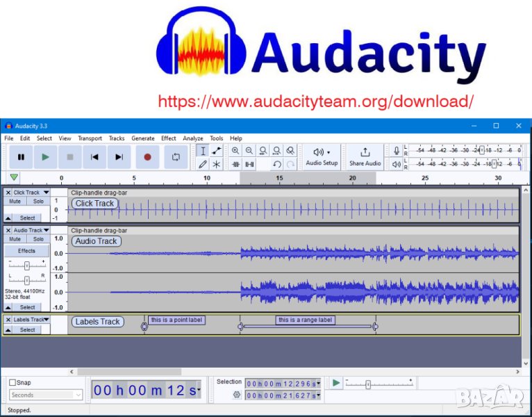Image resolution: width=532 pixels, height=417 pixels.
Task: Toggle the Loop button
Action: (x=176, y=157)
